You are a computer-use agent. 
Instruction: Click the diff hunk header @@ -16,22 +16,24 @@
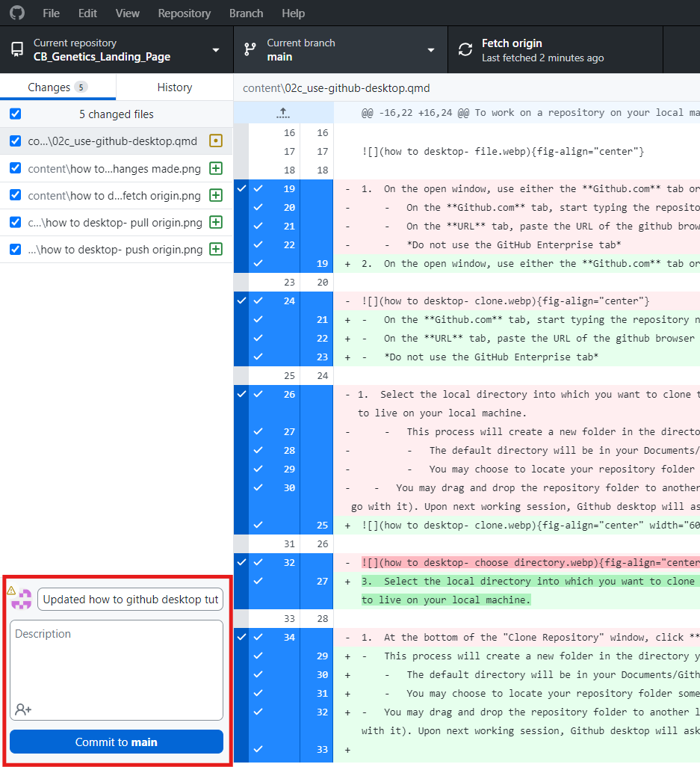pos(415,113)
